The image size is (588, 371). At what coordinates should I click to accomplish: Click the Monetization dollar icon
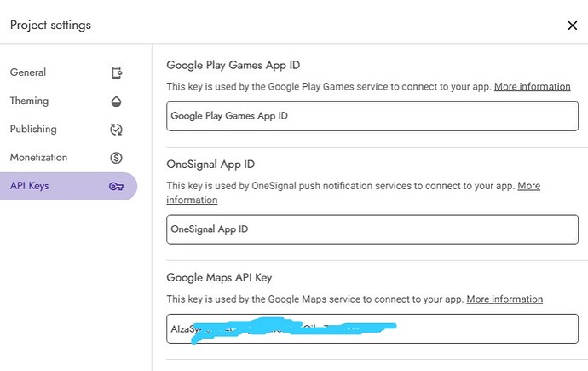tap(116, 158)
